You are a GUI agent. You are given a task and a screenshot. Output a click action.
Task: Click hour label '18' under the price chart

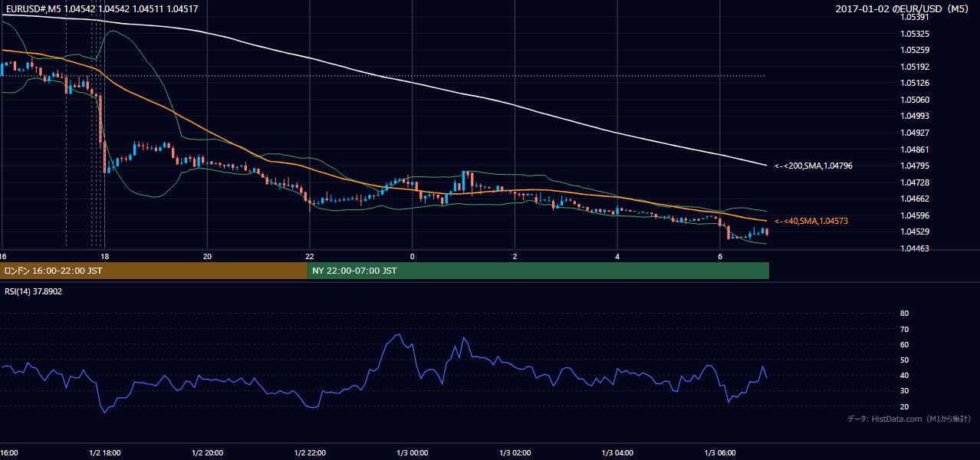[x=104, y=256]
